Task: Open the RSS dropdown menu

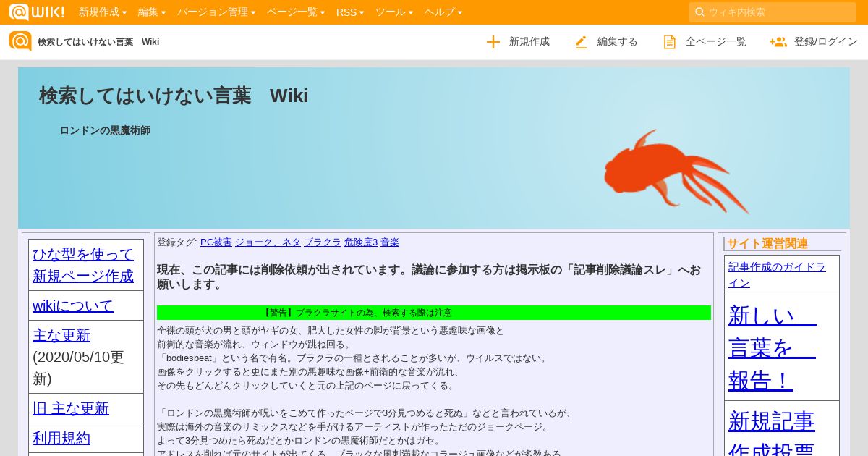Action: click(350, 12)
